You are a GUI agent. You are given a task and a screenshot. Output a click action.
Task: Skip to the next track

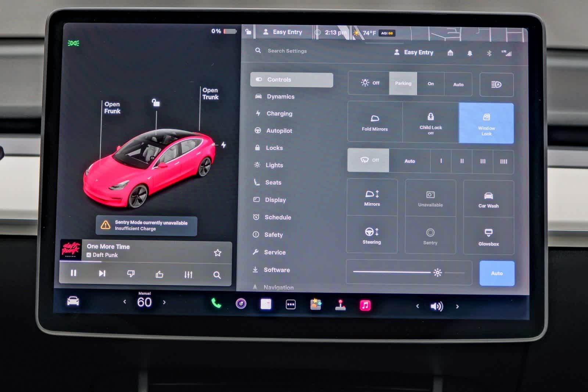coord(102,273)
